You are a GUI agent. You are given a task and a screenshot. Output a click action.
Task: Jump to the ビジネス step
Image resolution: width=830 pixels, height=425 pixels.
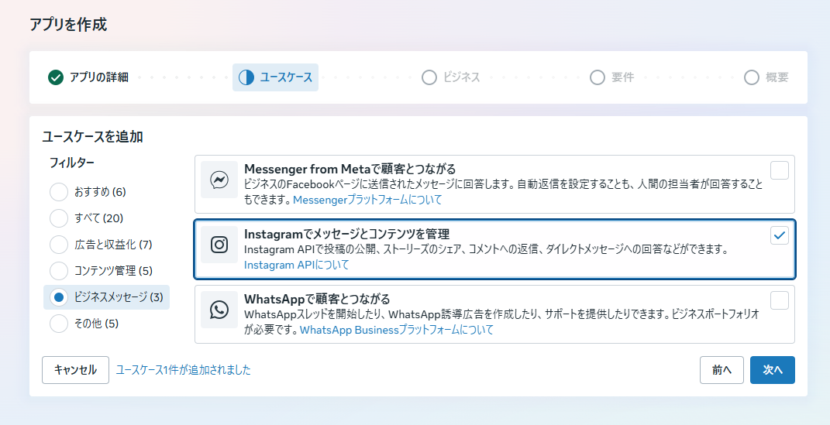[x=451, y=77]
